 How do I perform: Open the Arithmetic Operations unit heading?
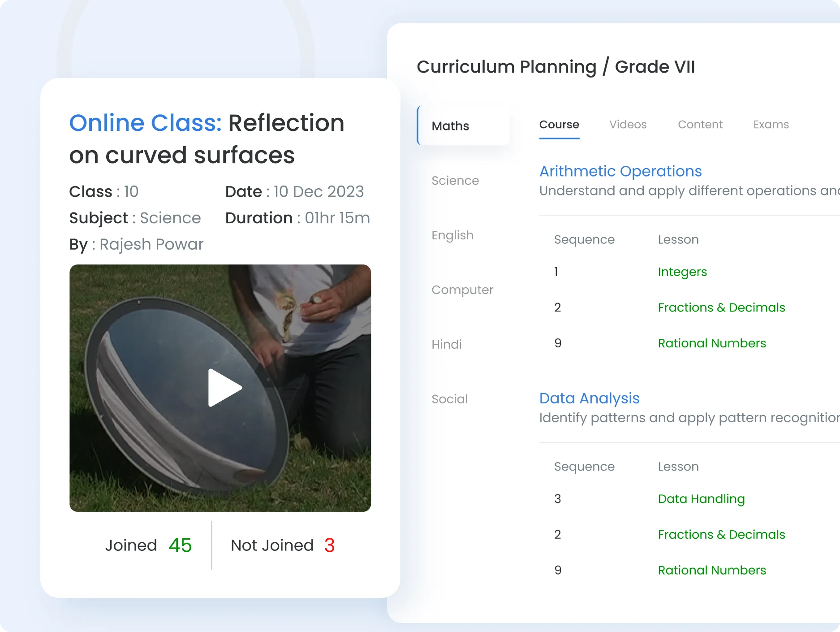tap(620, 171)
